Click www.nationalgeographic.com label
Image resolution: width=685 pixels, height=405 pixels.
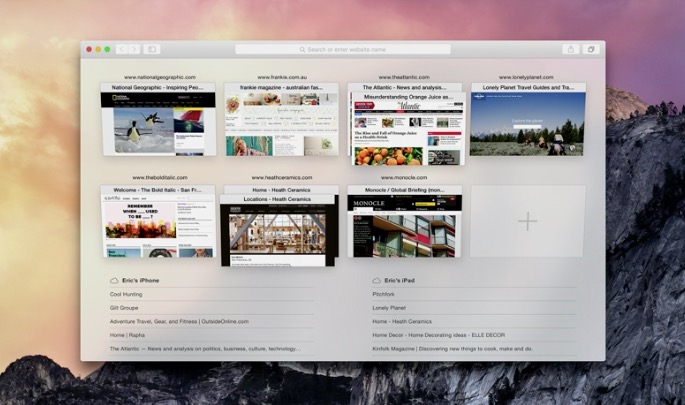coord(160,77)
